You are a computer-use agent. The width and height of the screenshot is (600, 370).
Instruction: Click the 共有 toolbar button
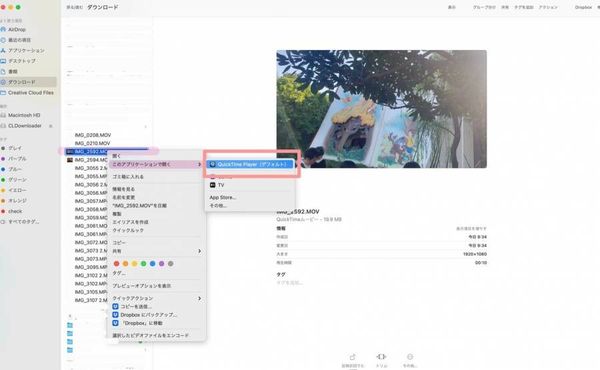pyautogui.click(x=505, y=7)
